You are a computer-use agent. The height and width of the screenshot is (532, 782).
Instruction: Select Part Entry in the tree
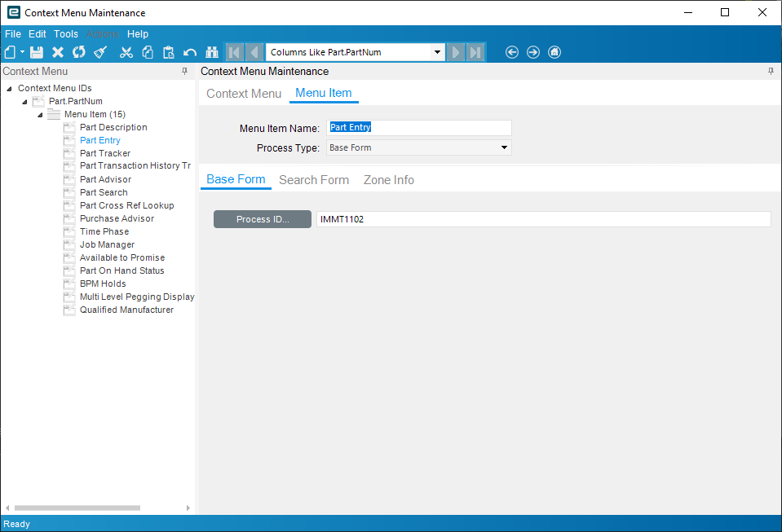[99, 140]
